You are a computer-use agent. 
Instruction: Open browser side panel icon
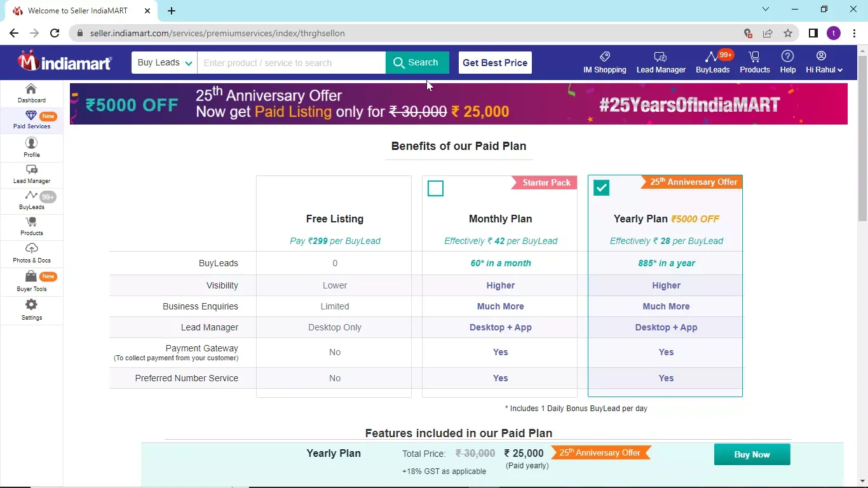(x=813, y=33)
